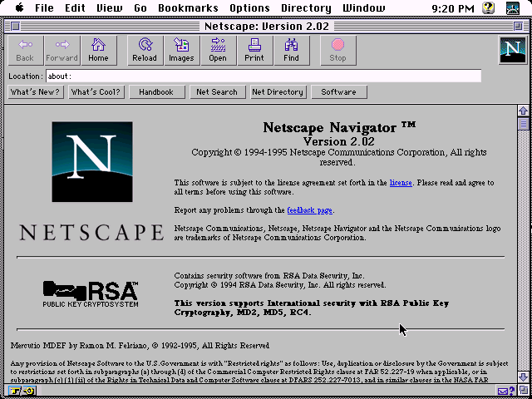
Task: Open the application switcher icon
Action: [513, 7]
